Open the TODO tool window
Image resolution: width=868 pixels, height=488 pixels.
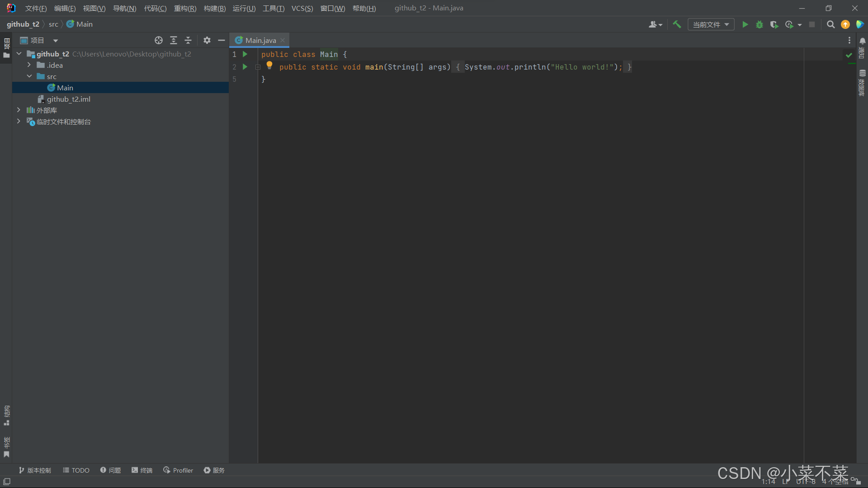pyautogui.click(x=76, y=470)
